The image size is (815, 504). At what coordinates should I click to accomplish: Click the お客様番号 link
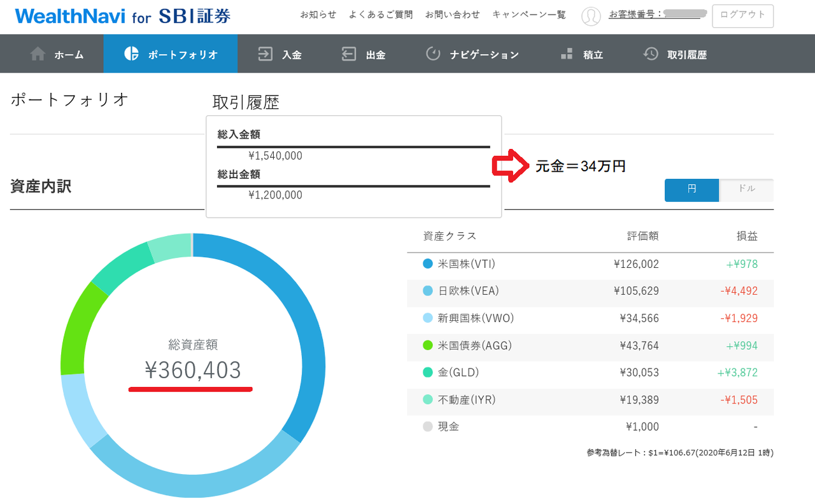click(x=657, y=15)
